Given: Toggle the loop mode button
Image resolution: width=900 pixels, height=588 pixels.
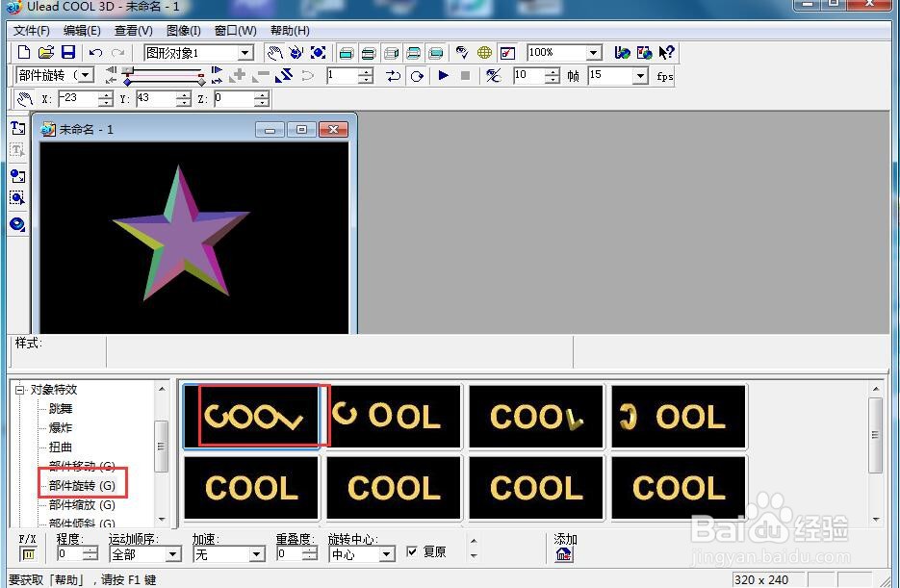Looking at the screenshot, I should (x=418, y=76).
